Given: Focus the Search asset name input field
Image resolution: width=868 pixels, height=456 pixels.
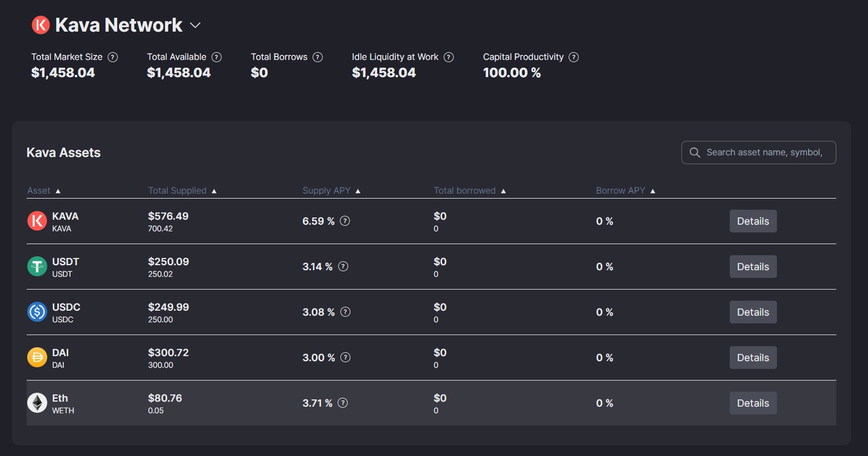Looking at the screenshot, I should coord(759,153).
